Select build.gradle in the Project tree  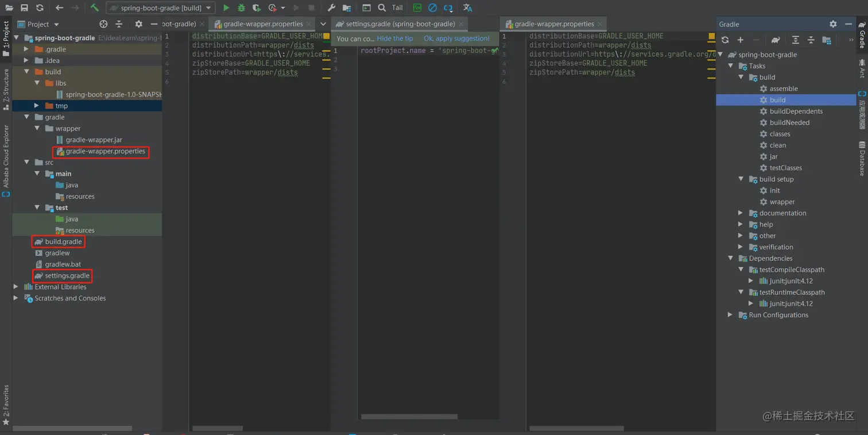click(x=63, y=242)
